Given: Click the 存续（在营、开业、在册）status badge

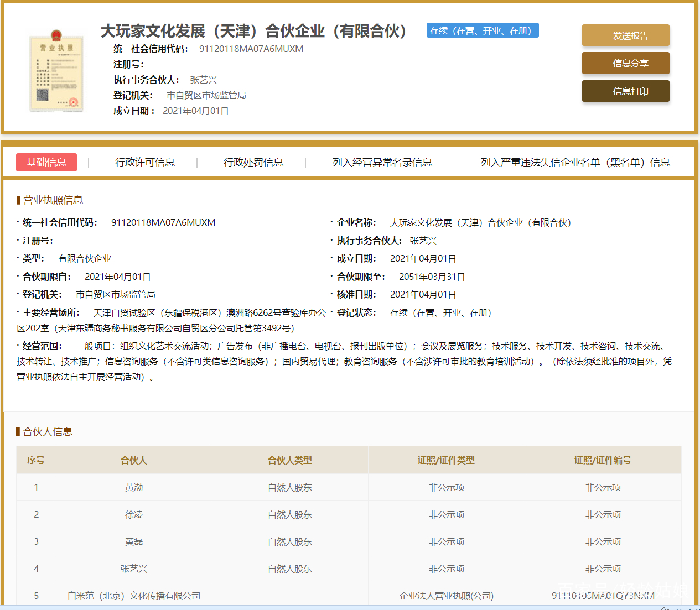Looking at the screenshot, I should pos(482,30).
